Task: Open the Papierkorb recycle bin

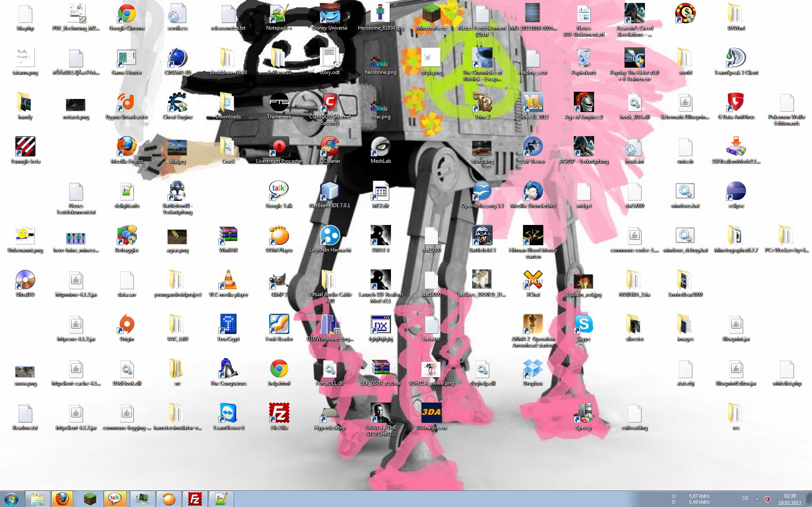Action: point(584,62)
